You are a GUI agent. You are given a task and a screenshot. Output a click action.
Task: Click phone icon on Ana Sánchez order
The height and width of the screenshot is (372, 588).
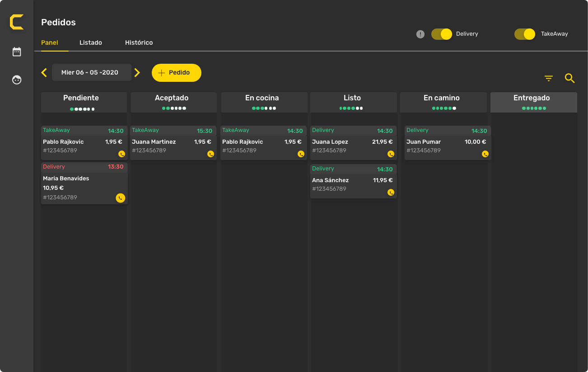391,193
